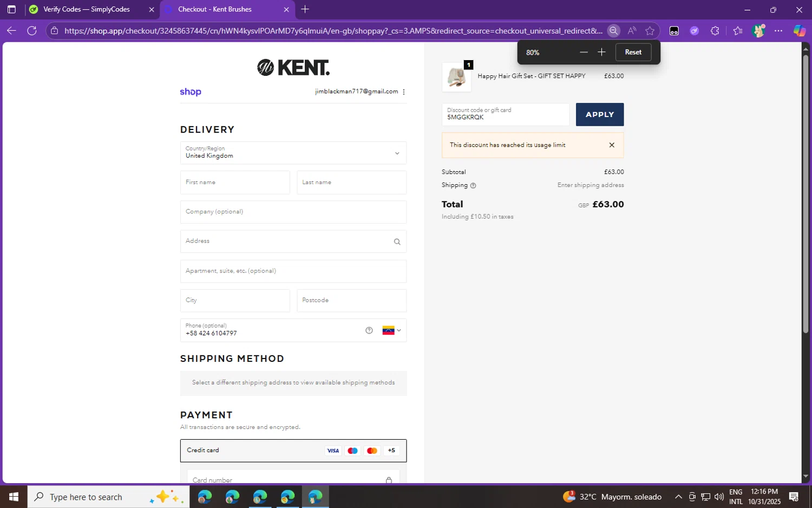
Task: Open a new tab with plus button
Action: (x=305, y=9)
